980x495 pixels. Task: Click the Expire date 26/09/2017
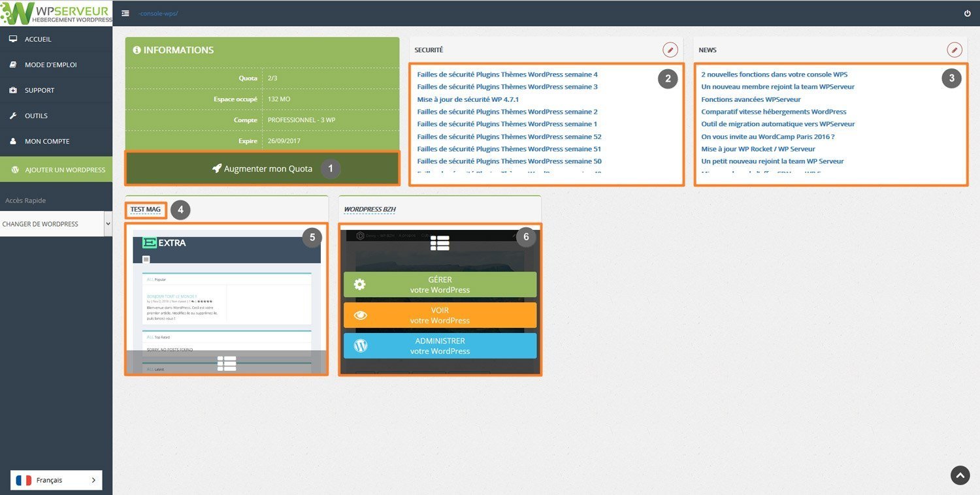click(x=284, y=141)
